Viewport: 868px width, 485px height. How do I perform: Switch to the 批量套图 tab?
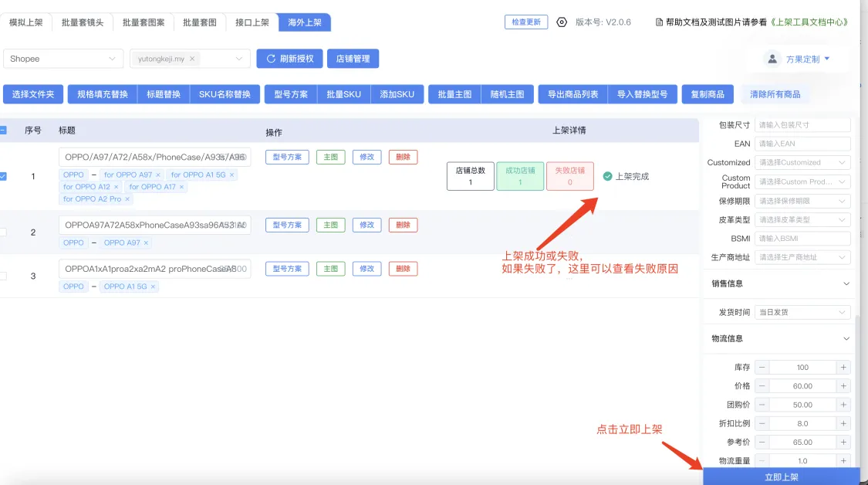click(200, 22)
